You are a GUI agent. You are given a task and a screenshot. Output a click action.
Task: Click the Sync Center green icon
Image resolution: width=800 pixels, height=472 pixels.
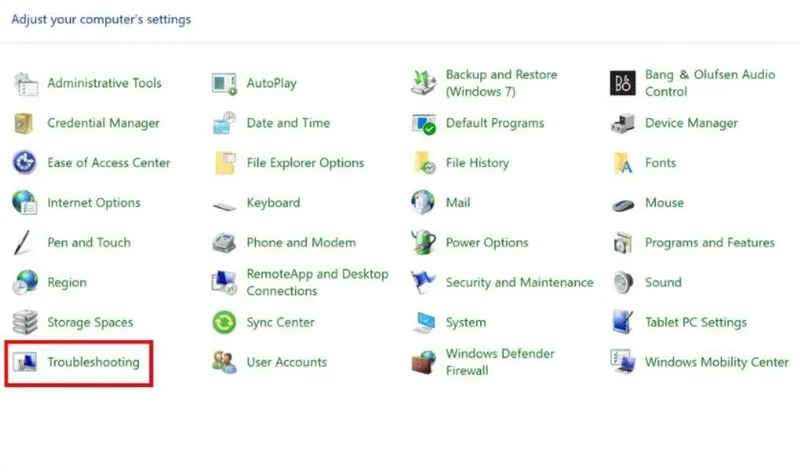click(224, 322)
